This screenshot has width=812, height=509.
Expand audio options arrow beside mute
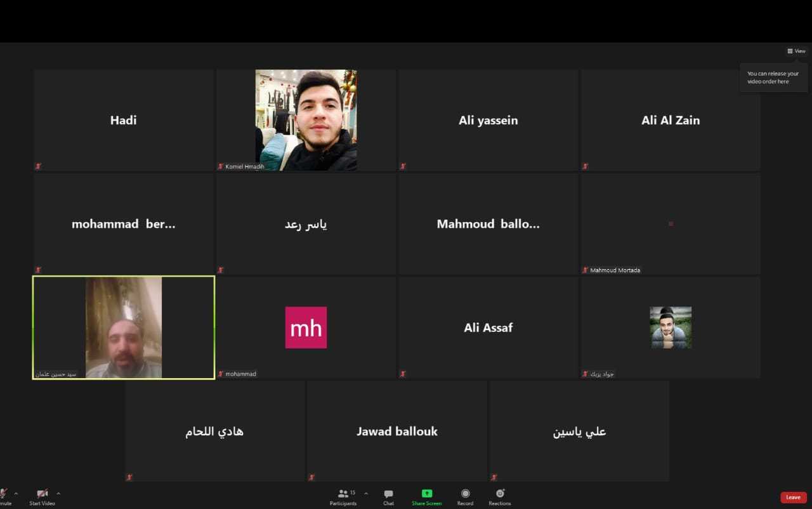tap(16, 494)
